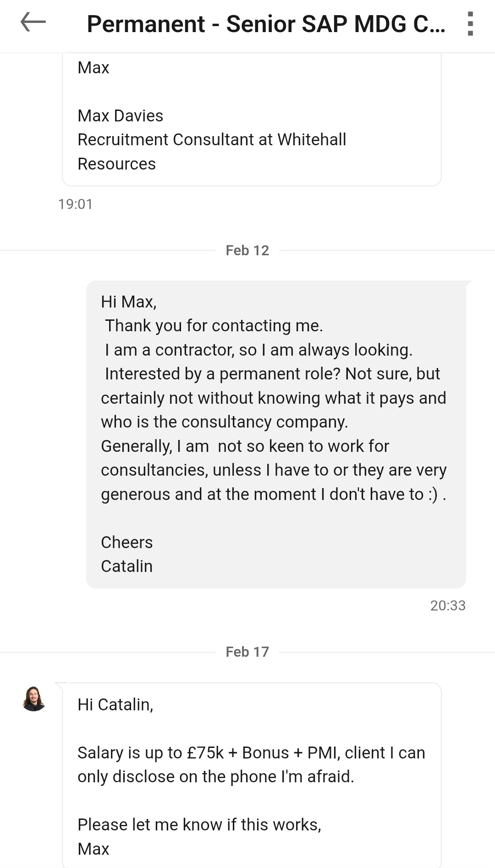The image size is (495, 868).
Task: Click Max's profile avatar photo
Action: tap(34, 699)
